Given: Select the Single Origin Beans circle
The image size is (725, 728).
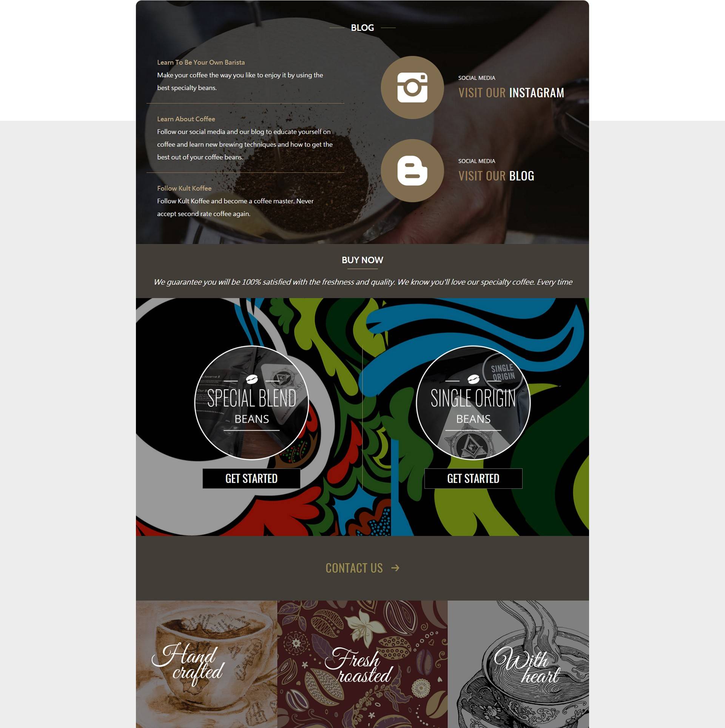Looking at the screenshot, I should point(473,403).
